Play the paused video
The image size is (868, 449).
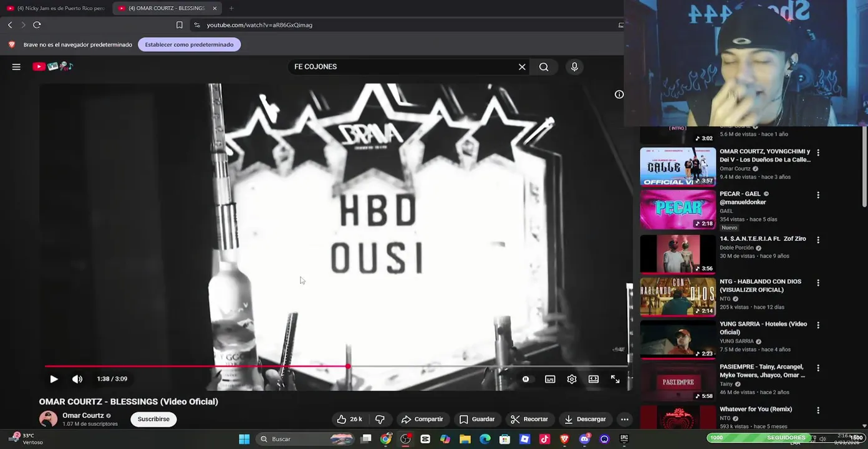tap(54, 379)
